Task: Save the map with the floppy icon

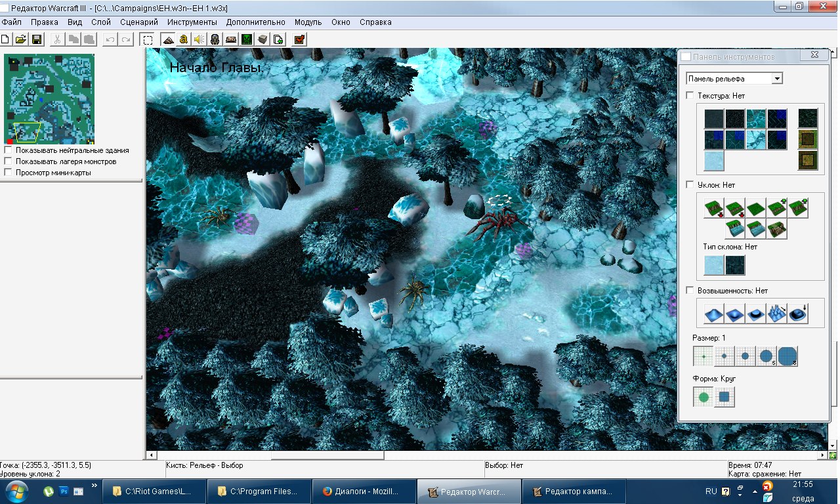Action: click(x=37, y=39)
